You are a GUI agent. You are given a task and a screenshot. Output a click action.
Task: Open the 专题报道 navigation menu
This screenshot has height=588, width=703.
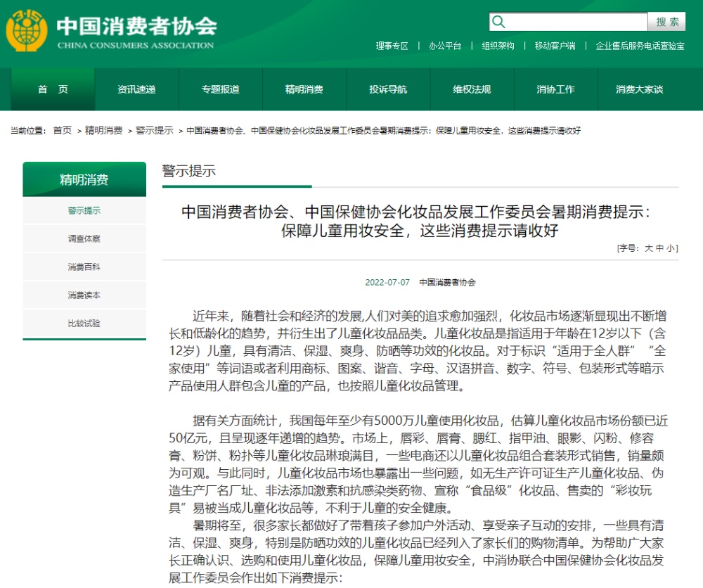click(220, 89)
